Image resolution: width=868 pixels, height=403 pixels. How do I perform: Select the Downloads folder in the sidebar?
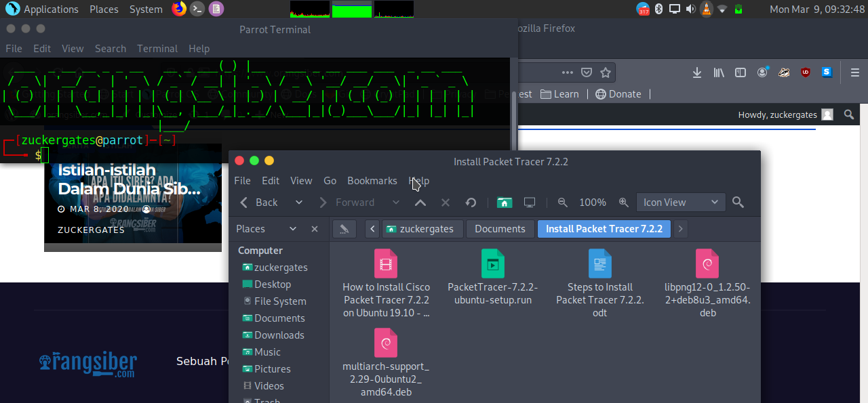[x=279, y=335]
